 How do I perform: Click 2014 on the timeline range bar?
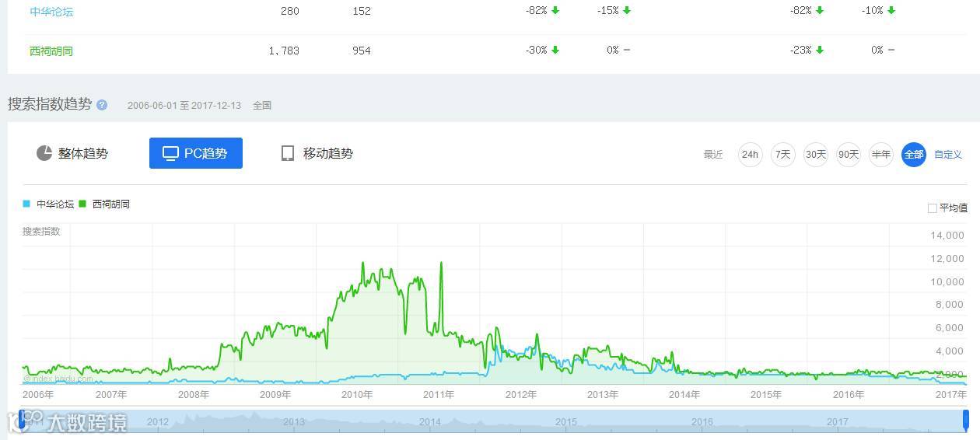click(x=430, y=421)
